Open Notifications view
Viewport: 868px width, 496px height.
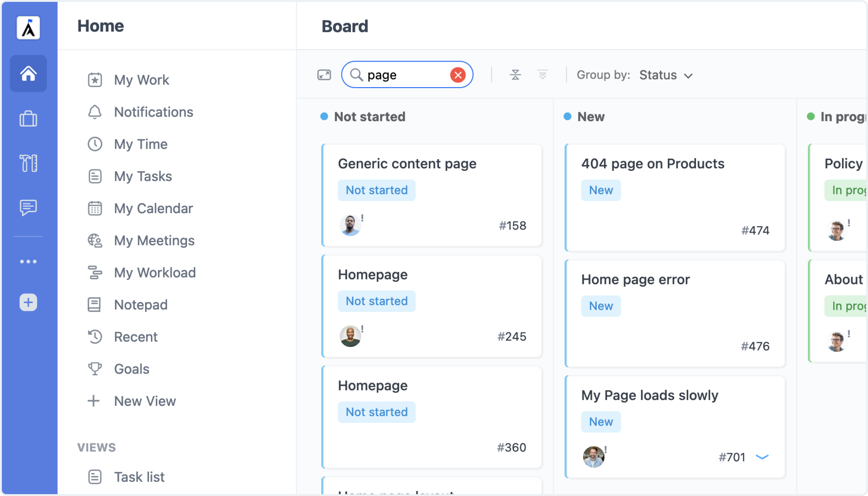click(x=154, y=112)
